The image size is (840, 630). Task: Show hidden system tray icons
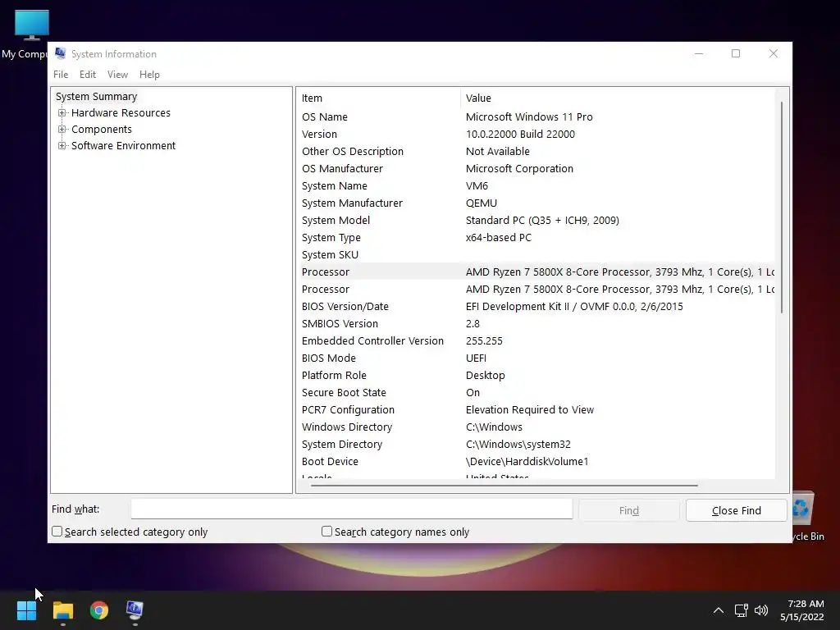(x=719, y=610)
